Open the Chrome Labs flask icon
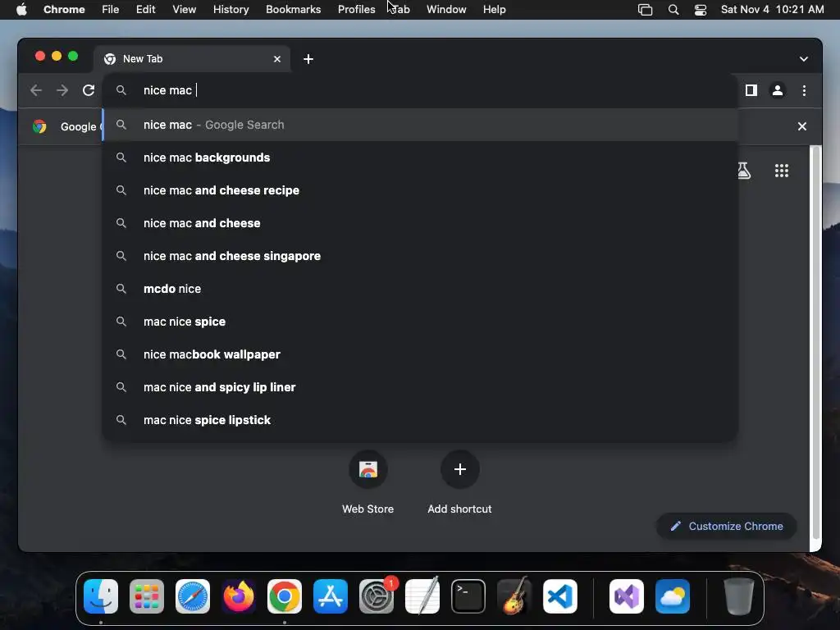Screen dimensions: 840x630 [x=743, y=171]
